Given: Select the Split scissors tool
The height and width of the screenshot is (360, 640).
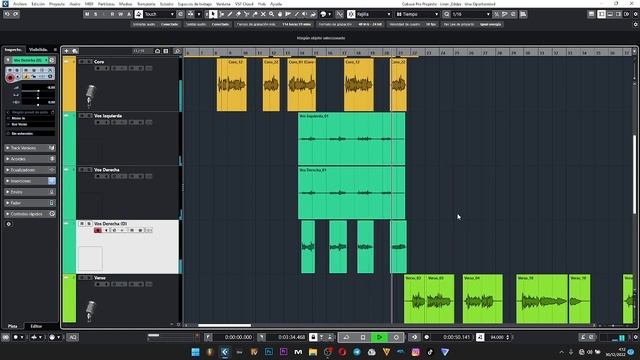Looking at the screenshot, I should click(247, 14).
